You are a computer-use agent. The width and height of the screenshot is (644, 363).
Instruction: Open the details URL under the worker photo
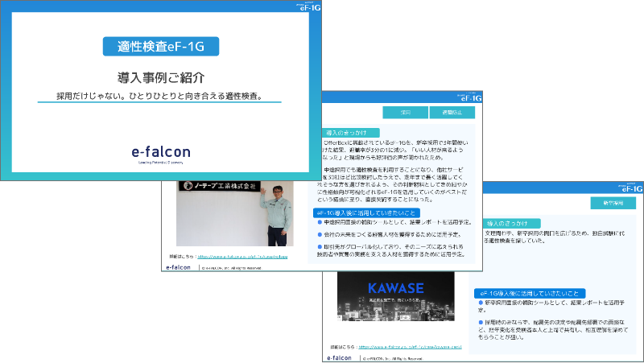(242, 257)
